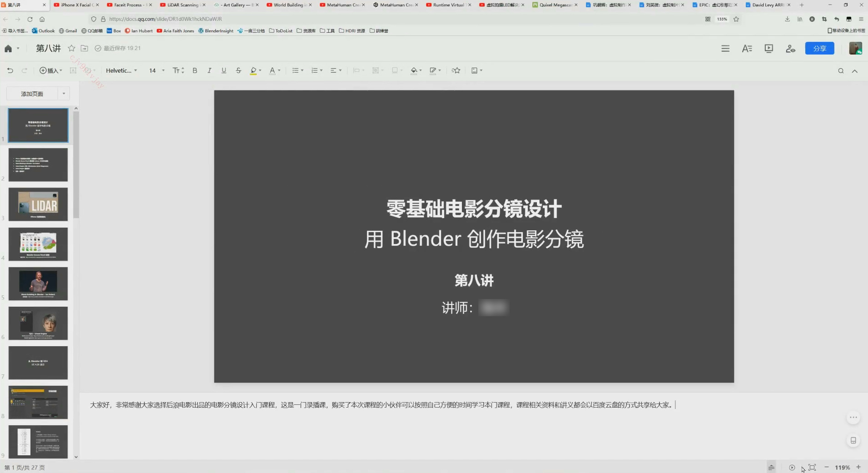The width and height of the screenshot is (868, 473).
Task: Click the move-to-folder icon beside the title
Action: (x=84, y=48)
